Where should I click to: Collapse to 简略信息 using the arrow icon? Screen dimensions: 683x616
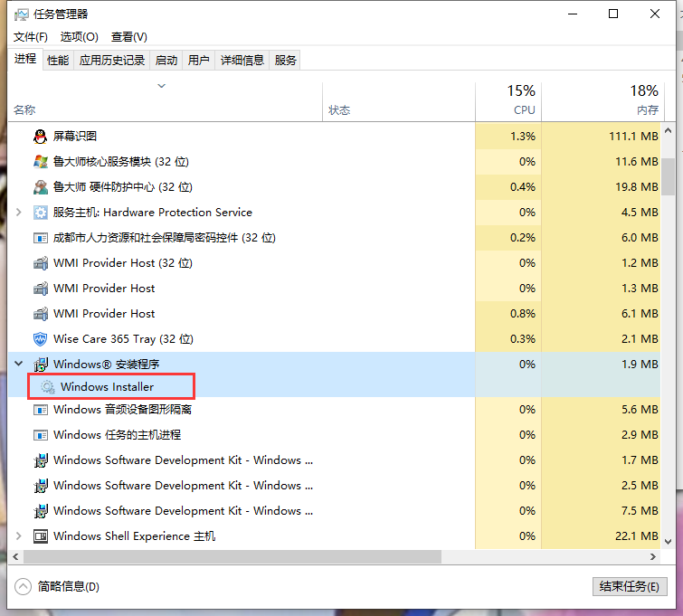23,586
